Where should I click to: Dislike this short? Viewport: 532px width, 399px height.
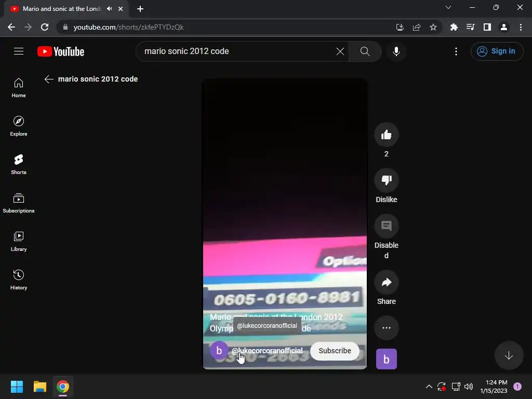[386, 180]
